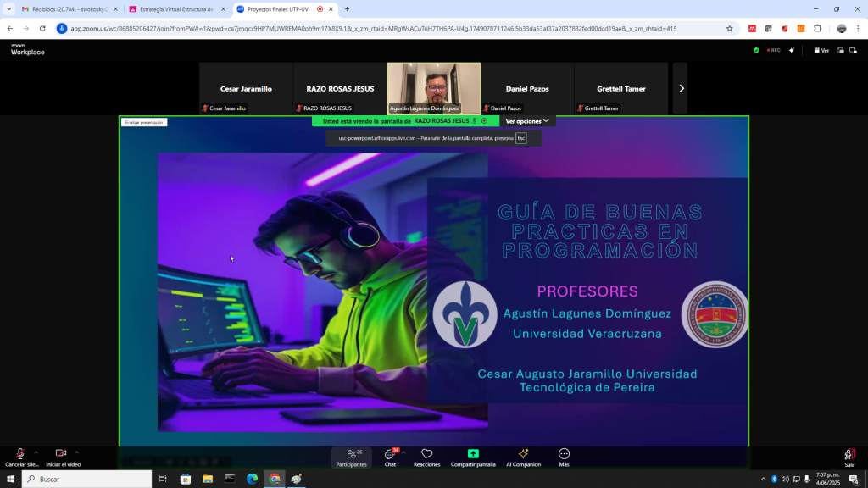Image resolution: width=868 pixels, height=488 pixels.
Task: Close the Recibidos Gmail tab
Action: pyautogui.click(x=115, y=9)
